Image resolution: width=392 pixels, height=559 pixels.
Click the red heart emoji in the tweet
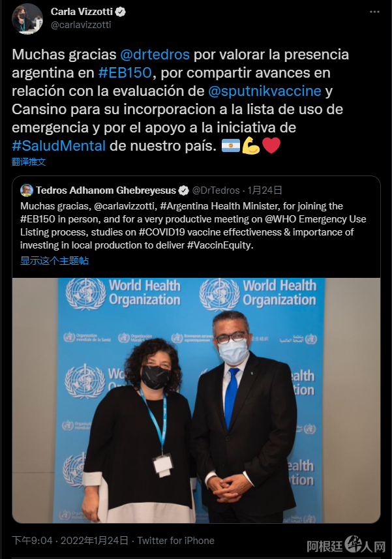[271, 145]
